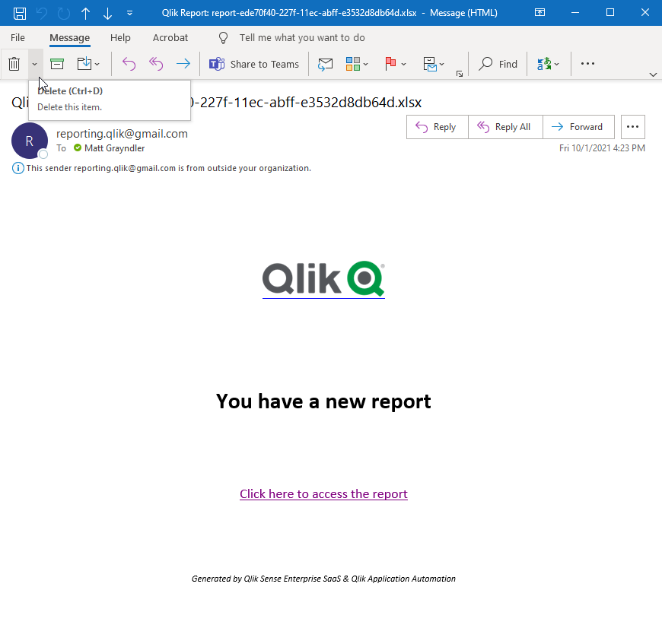Click reporting.qlik@gmail.com sender address

[x=122, y=133]
